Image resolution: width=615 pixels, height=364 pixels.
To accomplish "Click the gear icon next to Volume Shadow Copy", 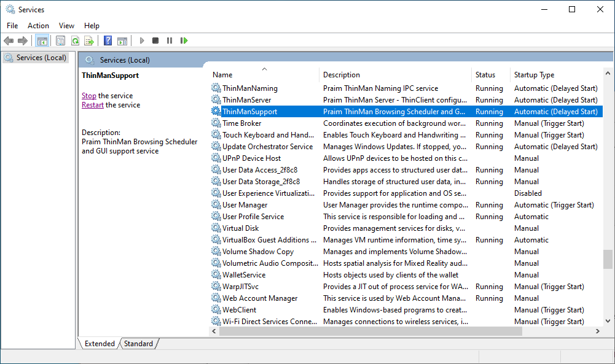I will coord(216,251).
